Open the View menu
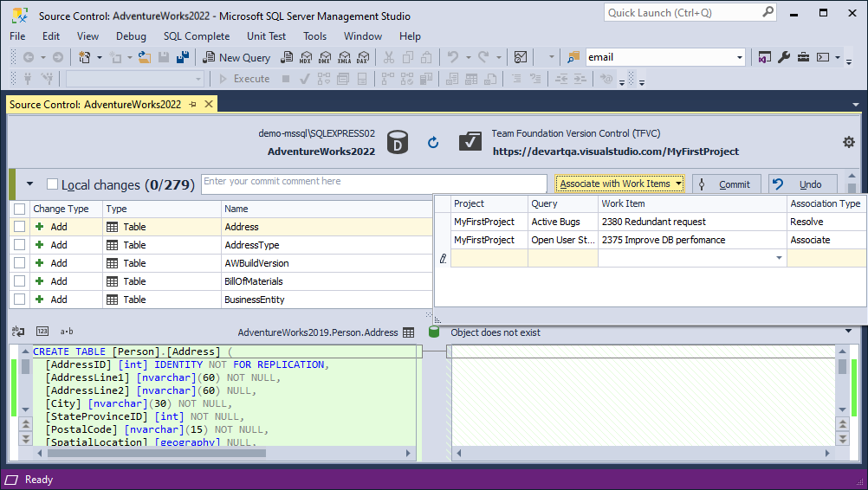Image resolution: width=868 pixels, height=490 pixels. click(x=87, y=36)
